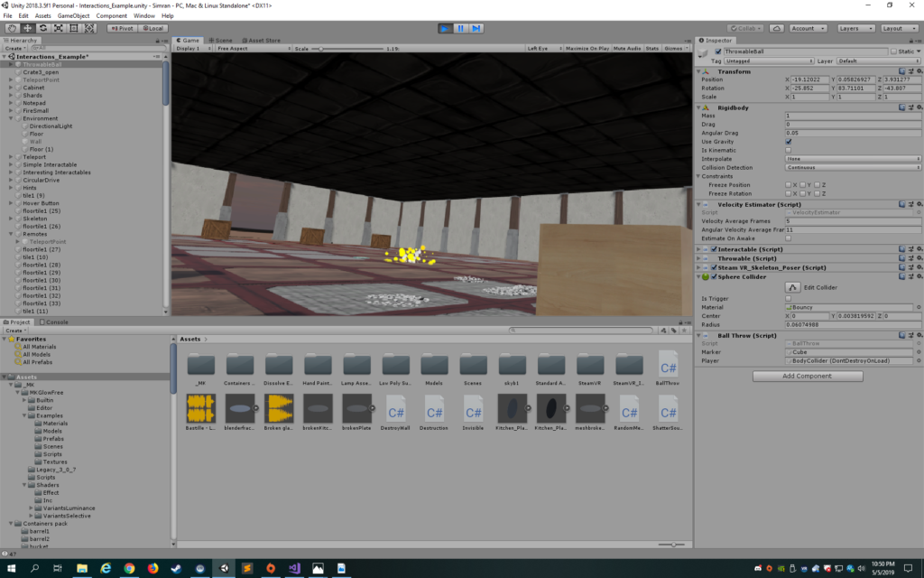Open the Layers dropdown in toolbar
The image size is (924, 578).
pos(855,28)
